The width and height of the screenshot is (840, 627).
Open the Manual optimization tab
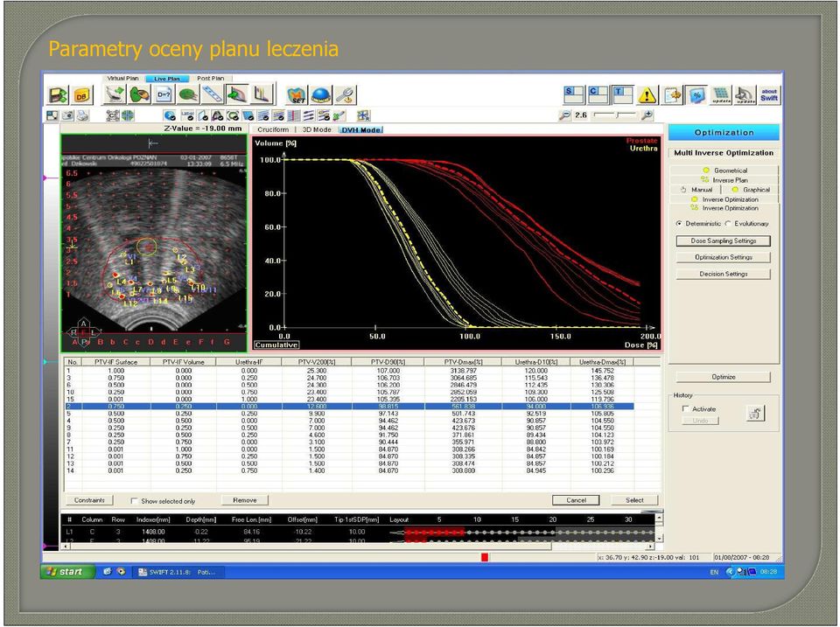coord(696,190)
